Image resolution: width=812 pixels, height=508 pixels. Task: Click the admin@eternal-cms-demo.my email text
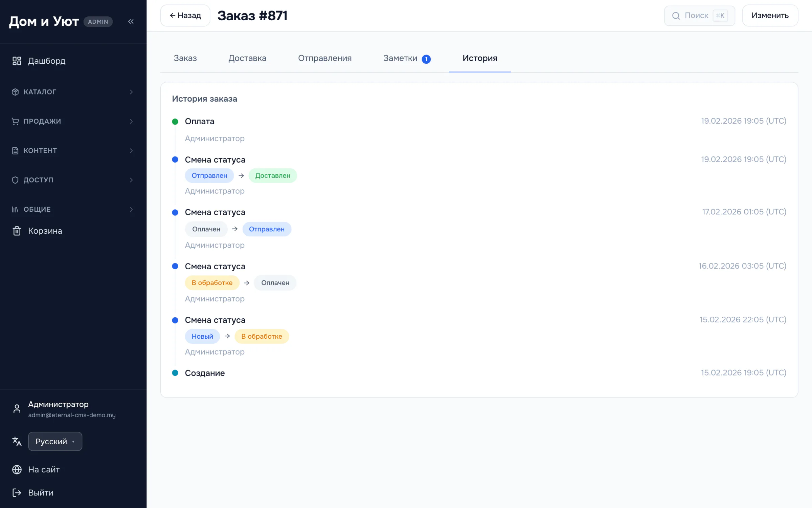coord(72,415)
